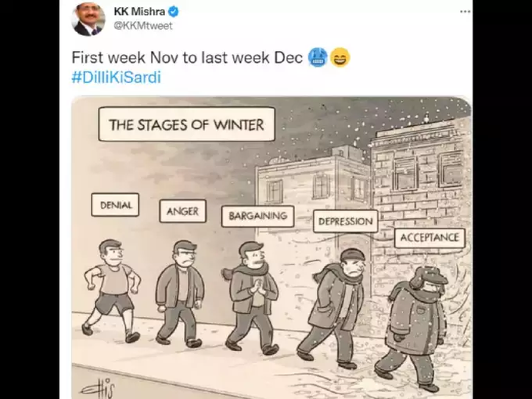The width and height of the screenshot is (532, 399).
Task: Click THE STAGES OF WINTER title box
Action: point(187,124)
